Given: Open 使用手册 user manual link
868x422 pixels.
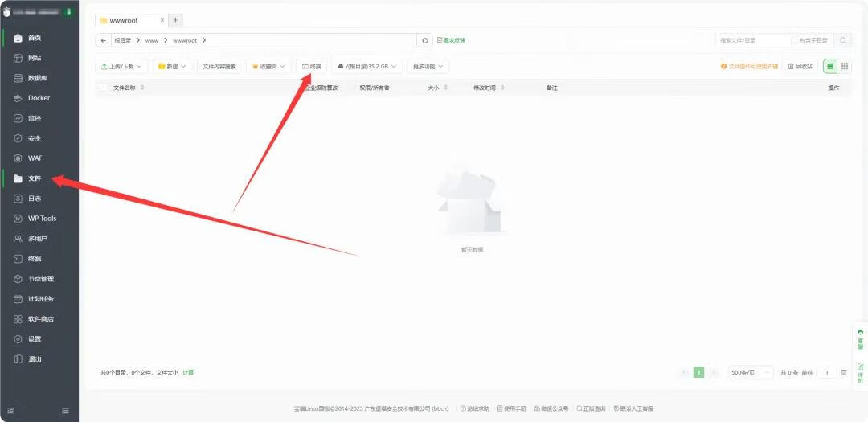Looking at the screenshot, I should point(511,408).
